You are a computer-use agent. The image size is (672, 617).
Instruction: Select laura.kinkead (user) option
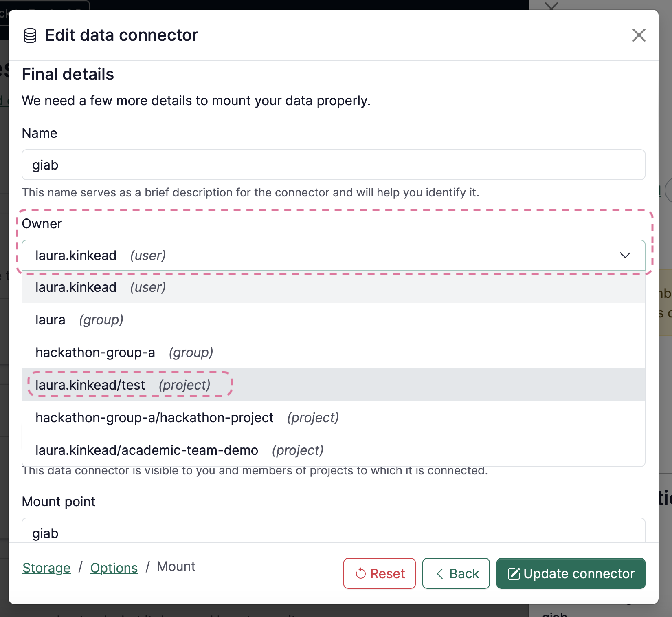(333, 287)
